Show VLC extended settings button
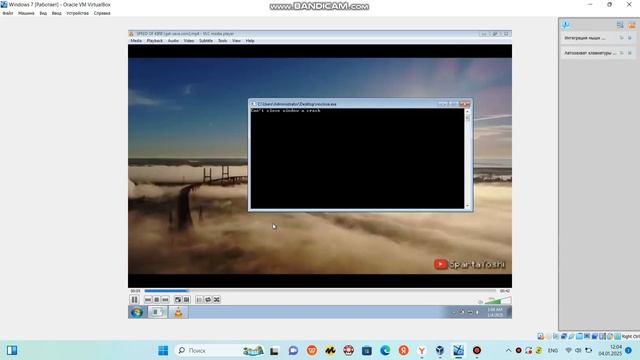640x360 pixels. click(186, 300)
